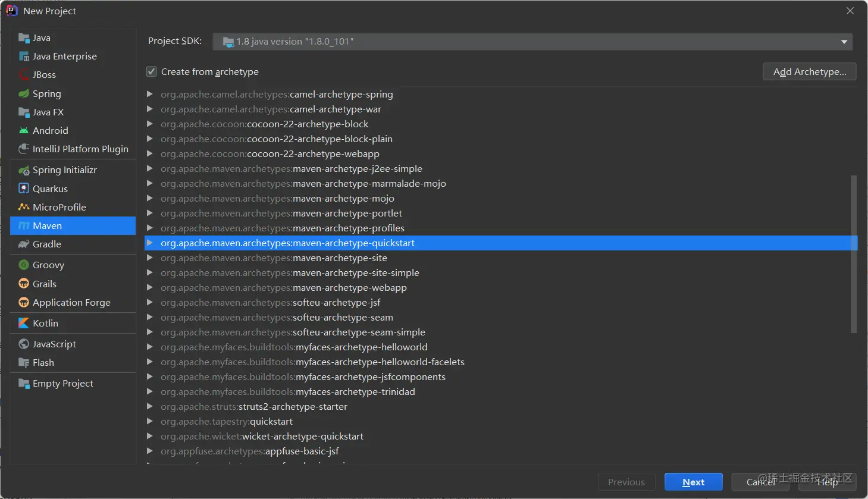Select Empty Project type
Image resolution: width=868 pixels, height=499 pixels.
(x=73, y=384)
